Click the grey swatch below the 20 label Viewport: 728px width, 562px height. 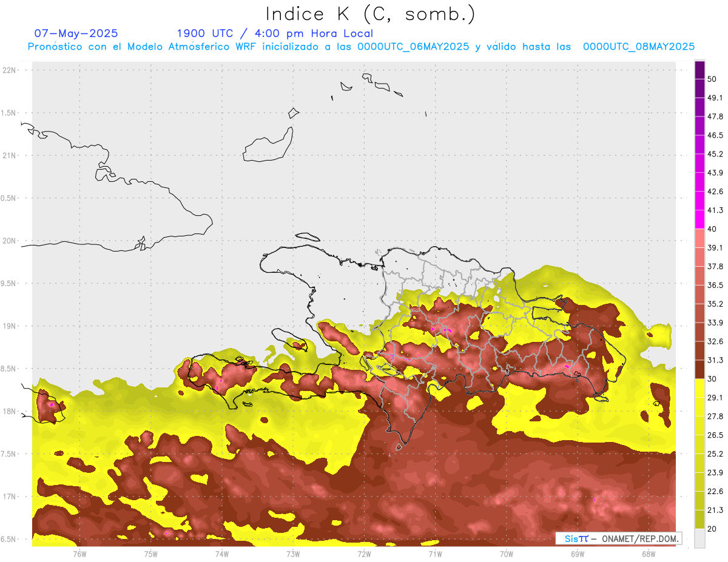[699, 538]
